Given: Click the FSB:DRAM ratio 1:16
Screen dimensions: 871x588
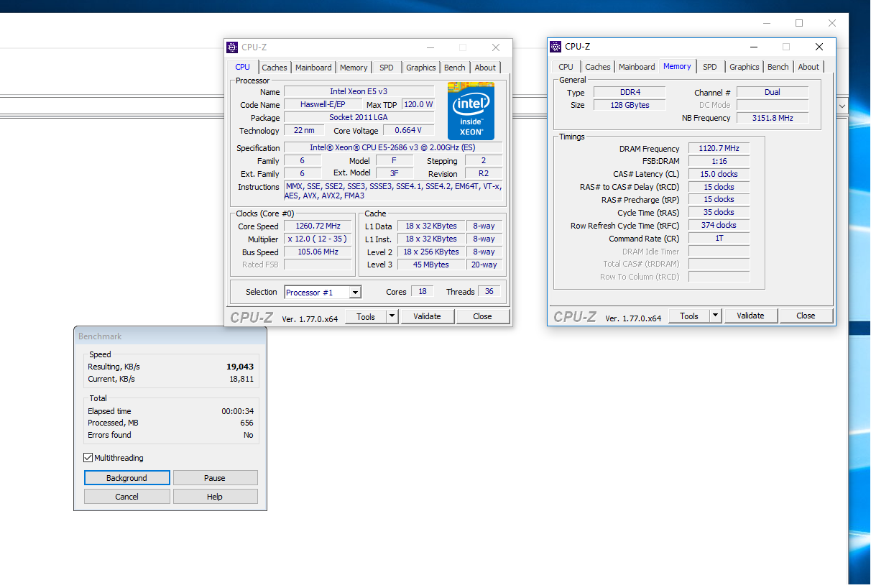Looking at the screenshot, I should pos(719,161).
